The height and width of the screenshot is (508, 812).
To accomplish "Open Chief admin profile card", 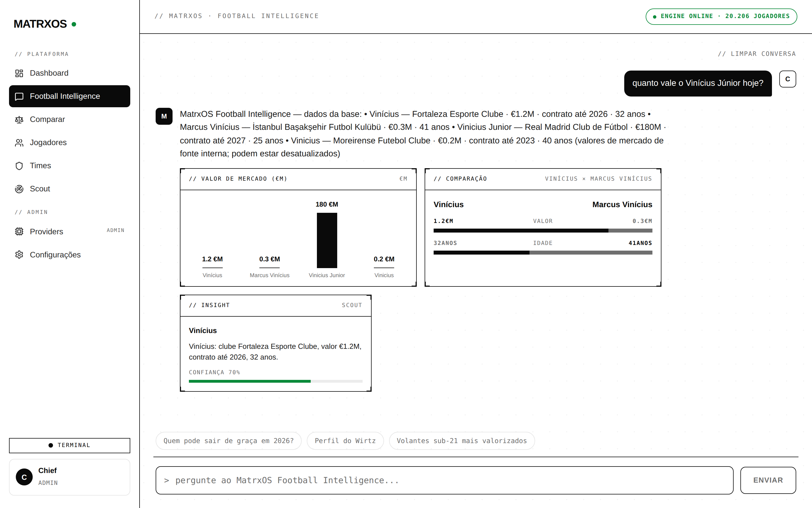I will (69, 477).
